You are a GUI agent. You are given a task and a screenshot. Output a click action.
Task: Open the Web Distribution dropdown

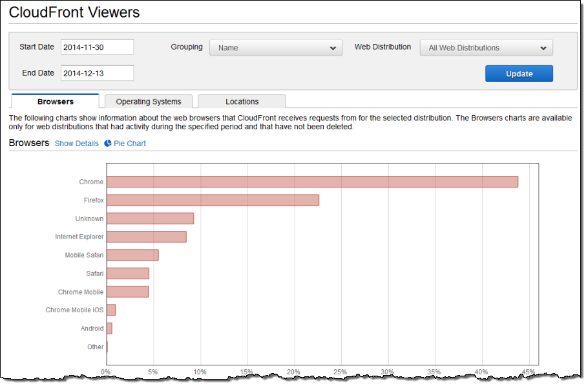coord(486,48)
